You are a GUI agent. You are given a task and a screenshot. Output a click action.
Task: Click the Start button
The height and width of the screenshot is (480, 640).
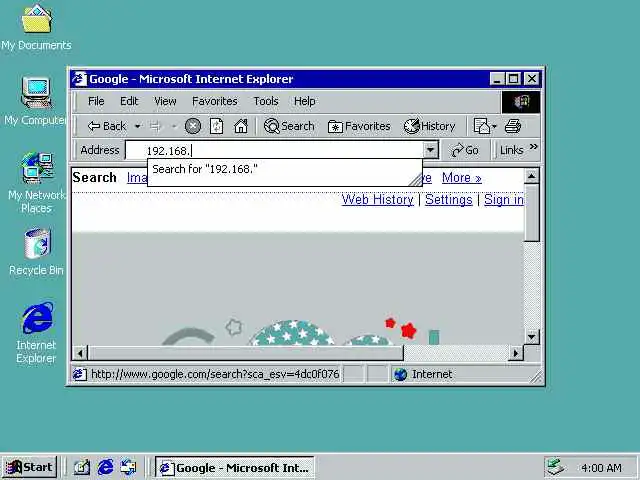(x=29, y=467)
